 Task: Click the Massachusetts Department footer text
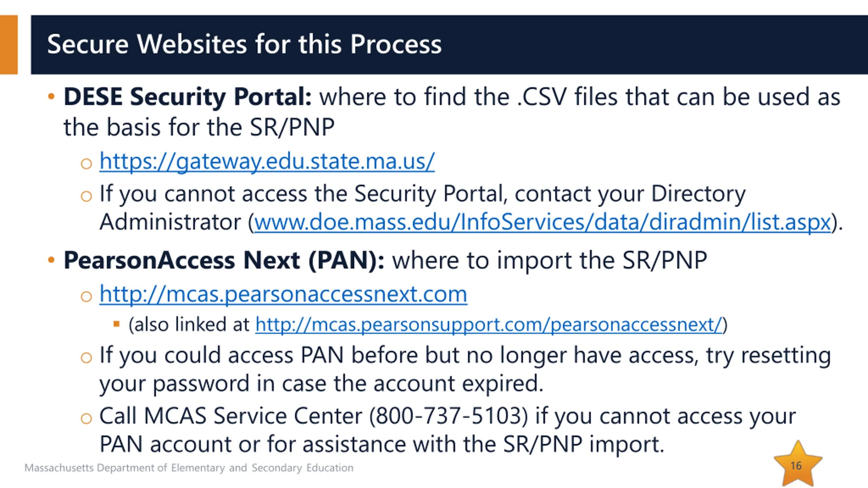(189, 468)
